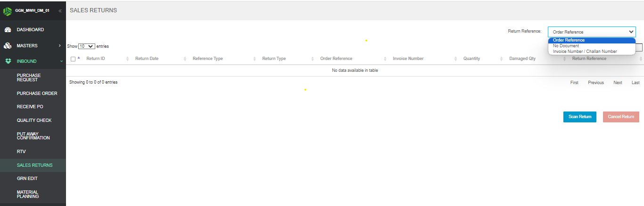Viewport: 644px width, 206px height.
Task: Click the green logo icon in sidebar header
Action: click(x=7, y=10)
